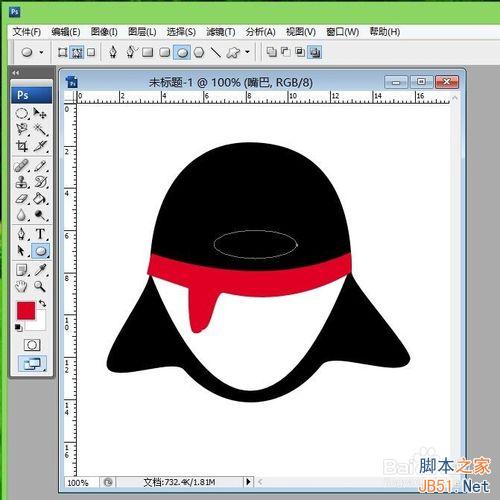Select the Path Selection arrow tool
The width and height of the screenshot is (500, 500).
22,251
